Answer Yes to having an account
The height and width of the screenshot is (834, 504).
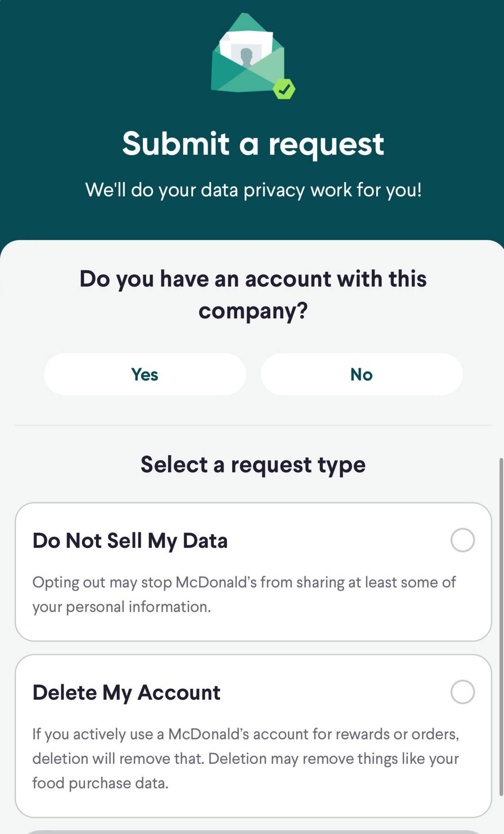pos(145,374)
